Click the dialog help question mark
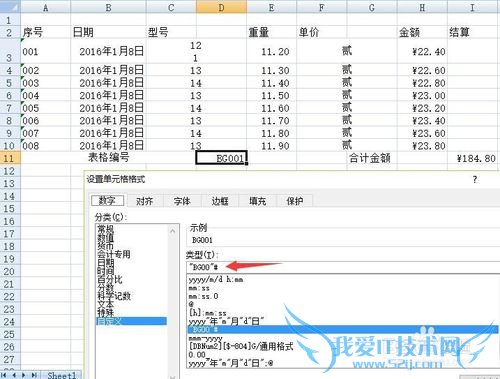 475,179
